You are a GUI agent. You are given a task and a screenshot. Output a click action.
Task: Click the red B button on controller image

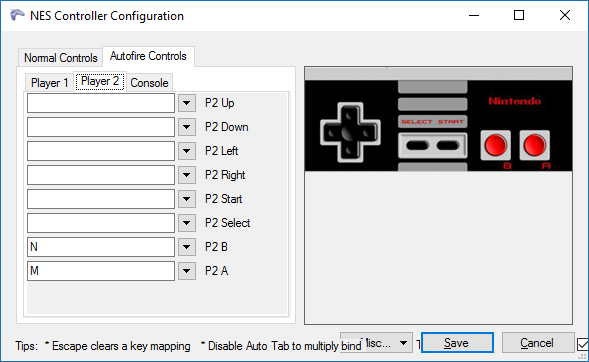495,145
